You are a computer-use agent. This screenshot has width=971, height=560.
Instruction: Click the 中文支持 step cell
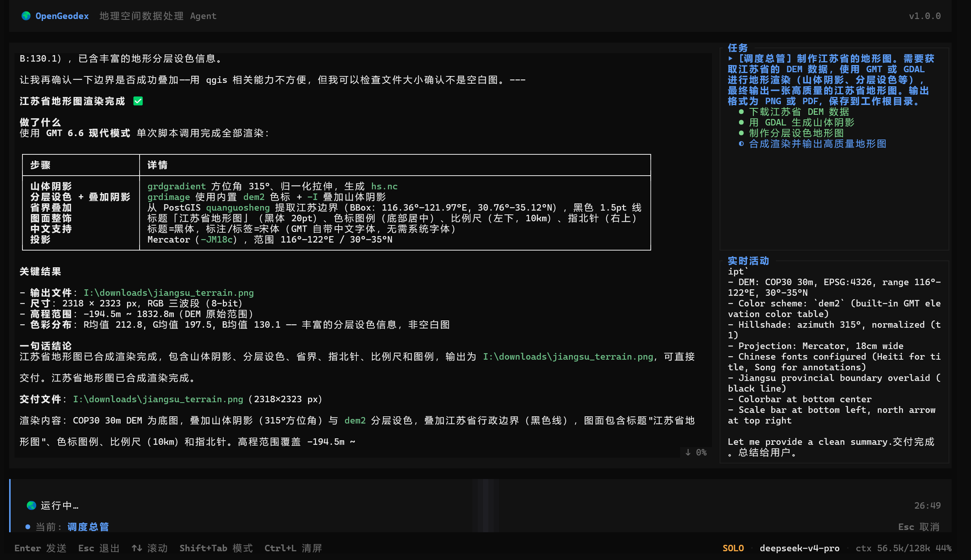(x=51, y=229)
